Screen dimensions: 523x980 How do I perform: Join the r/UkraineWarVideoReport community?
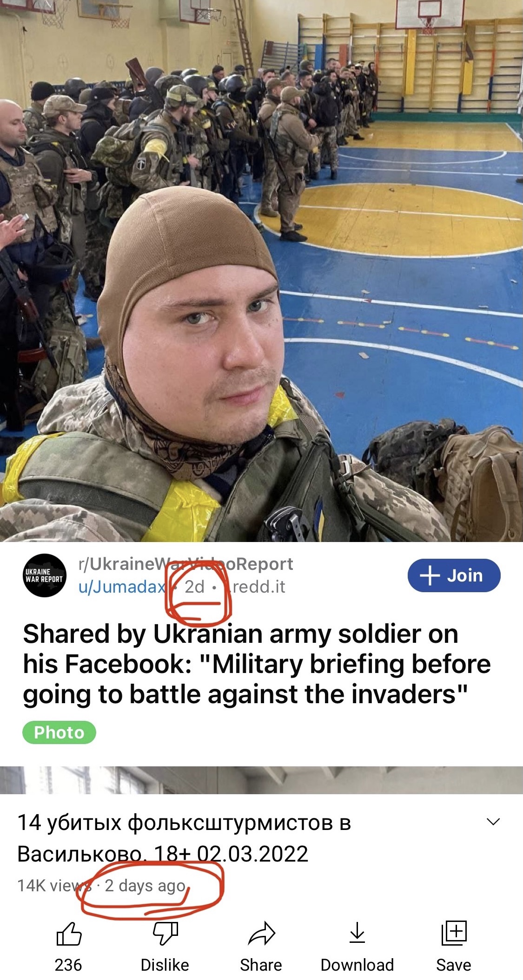pyautogui.click(x=454, y=575)
